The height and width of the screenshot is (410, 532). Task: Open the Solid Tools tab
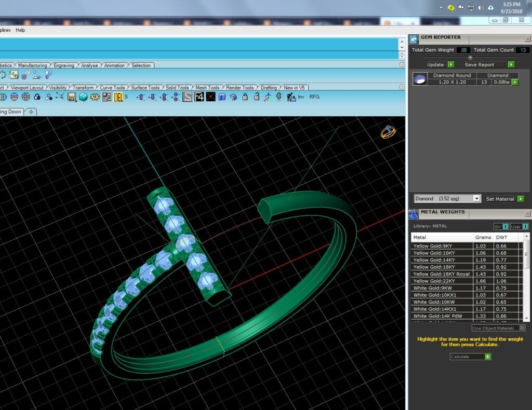coord(177,87)
